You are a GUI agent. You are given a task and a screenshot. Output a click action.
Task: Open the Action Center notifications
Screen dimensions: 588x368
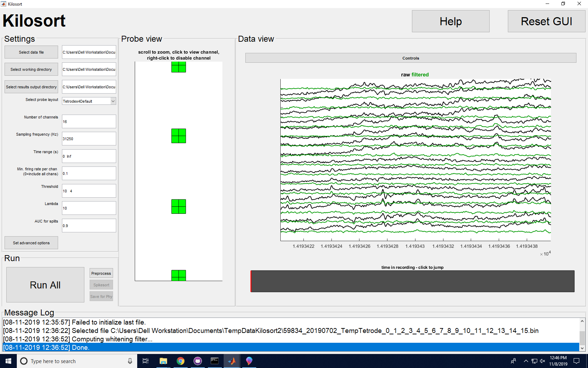pos(577,361)
